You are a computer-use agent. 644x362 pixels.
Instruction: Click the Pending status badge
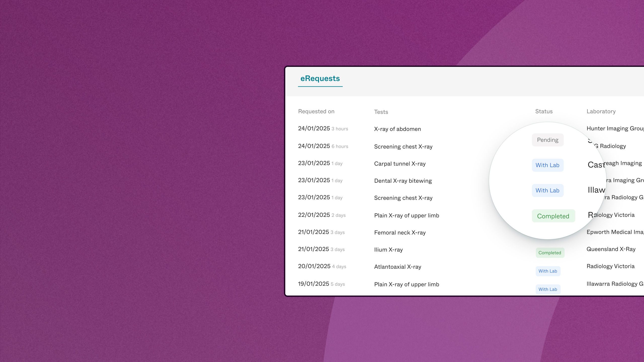pos(548,140)
